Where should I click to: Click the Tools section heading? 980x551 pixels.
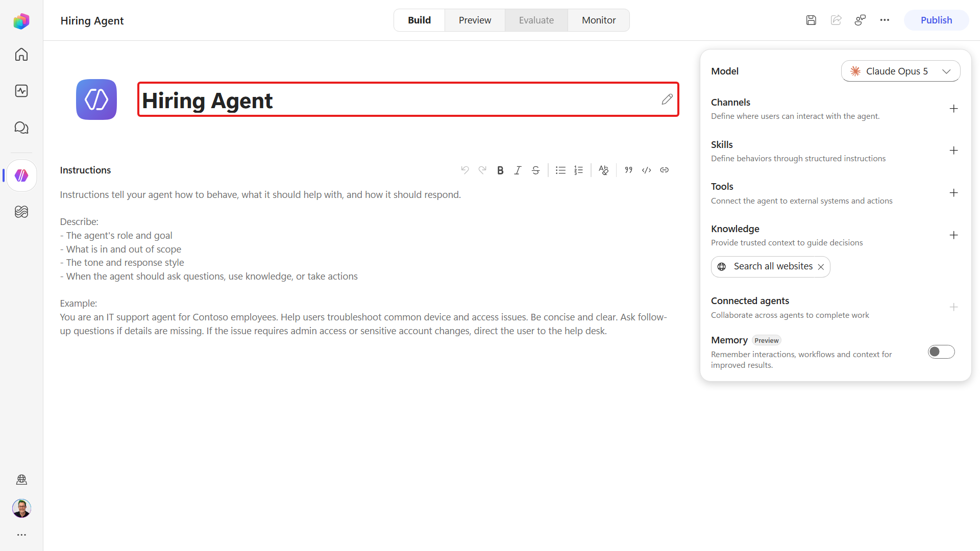click(x=722, y=186)
